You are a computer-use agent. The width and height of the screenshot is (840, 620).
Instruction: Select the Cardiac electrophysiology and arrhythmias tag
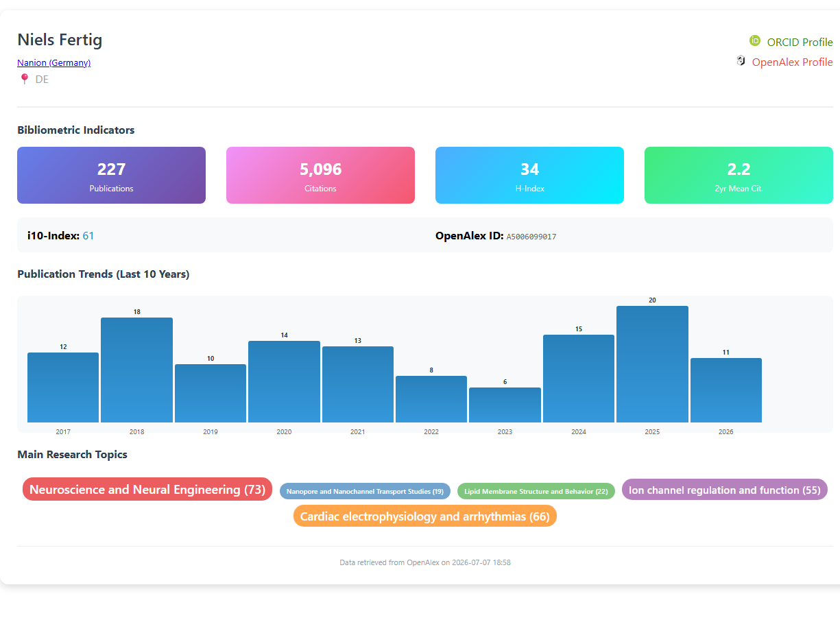(x=425, y=516)
